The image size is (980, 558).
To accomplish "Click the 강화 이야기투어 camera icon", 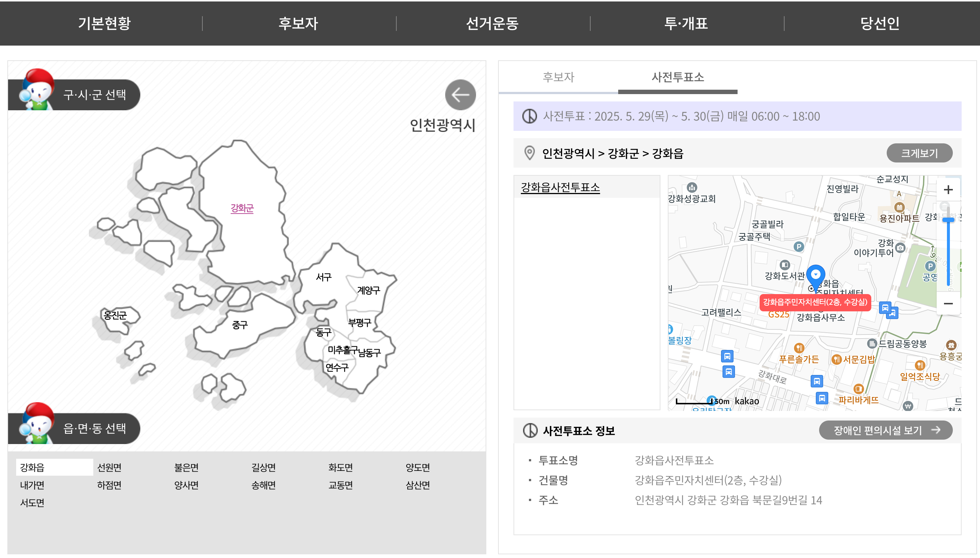I will [x=900, y=248].
